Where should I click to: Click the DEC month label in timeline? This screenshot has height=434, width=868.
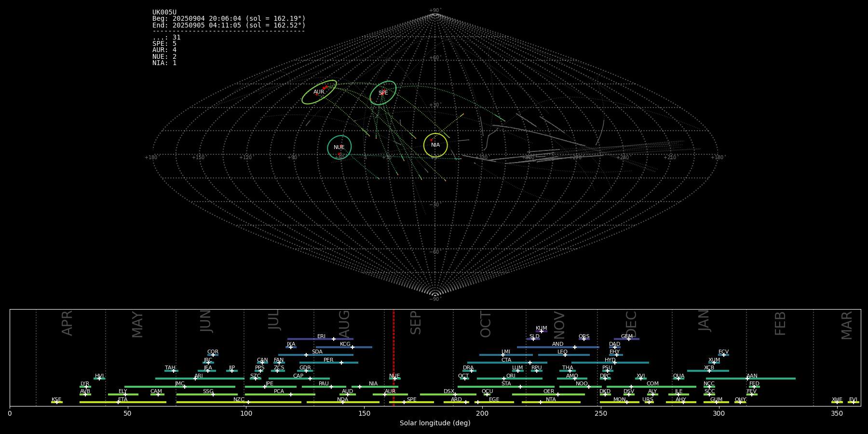pyautogui.click(x=631, y=324)
